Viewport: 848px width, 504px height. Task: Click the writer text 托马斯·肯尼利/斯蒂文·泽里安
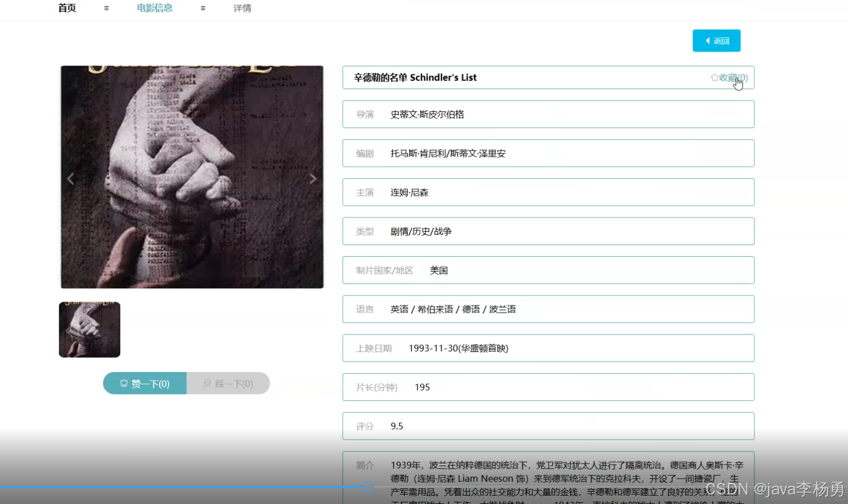tap(448, 154)
